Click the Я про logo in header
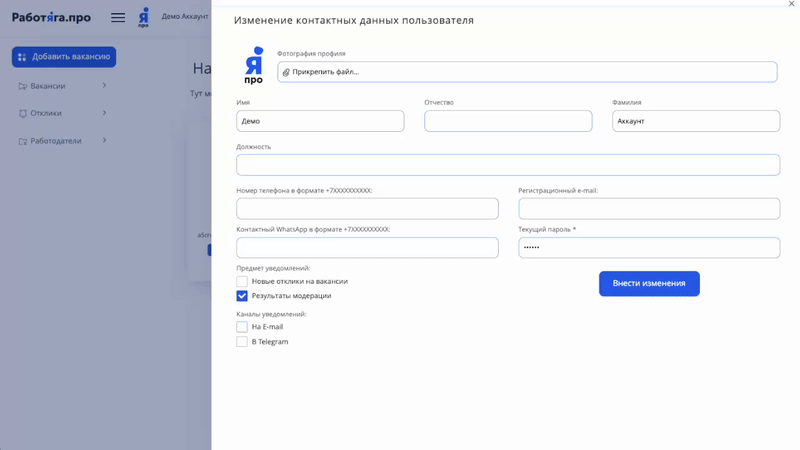Image resolution: width=800 pixels, height=450 pixels. [143, 17]
